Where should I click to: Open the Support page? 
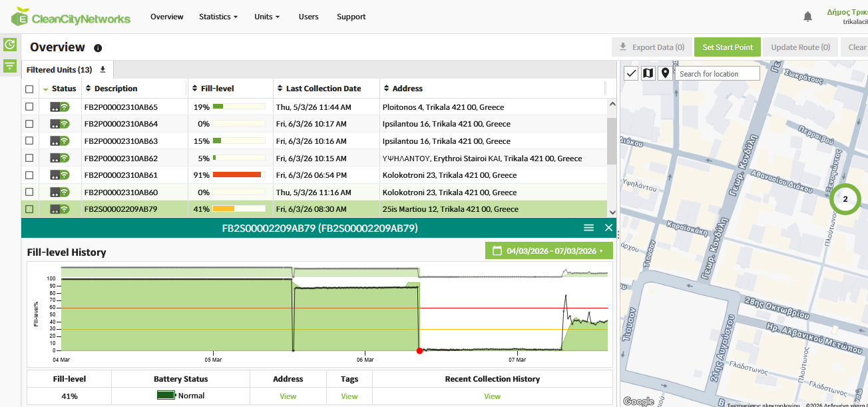pyautogui.click(x=351, y=17)
